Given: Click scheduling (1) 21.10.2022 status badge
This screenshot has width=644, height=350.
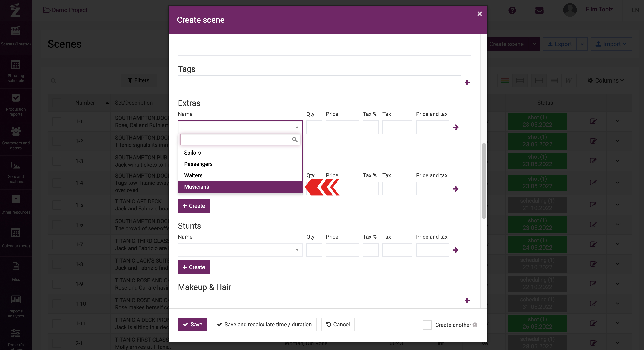Looking at the screenshot, I should coord(537,205).
